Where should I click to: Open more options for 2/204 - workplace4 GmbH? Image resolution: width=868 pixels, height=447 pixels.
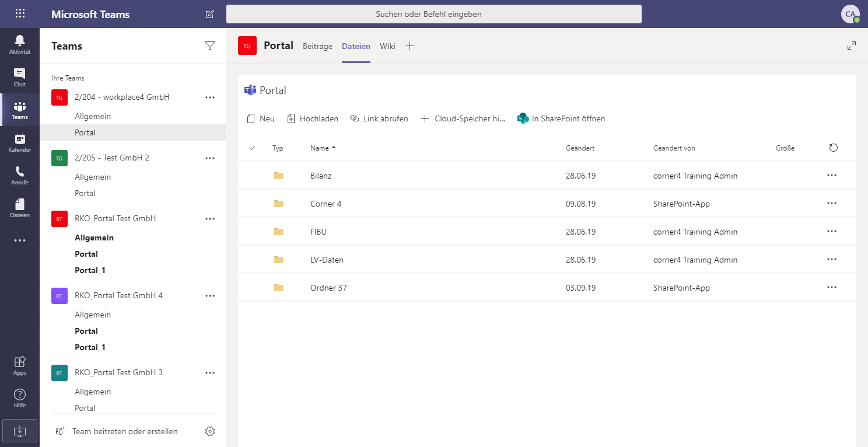(210, 97)
